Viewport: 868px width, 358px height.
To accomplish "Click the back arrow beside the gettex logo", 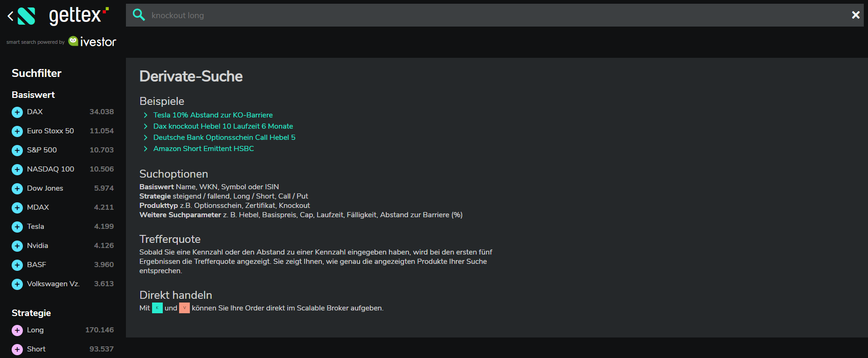I will coord(10,16).
